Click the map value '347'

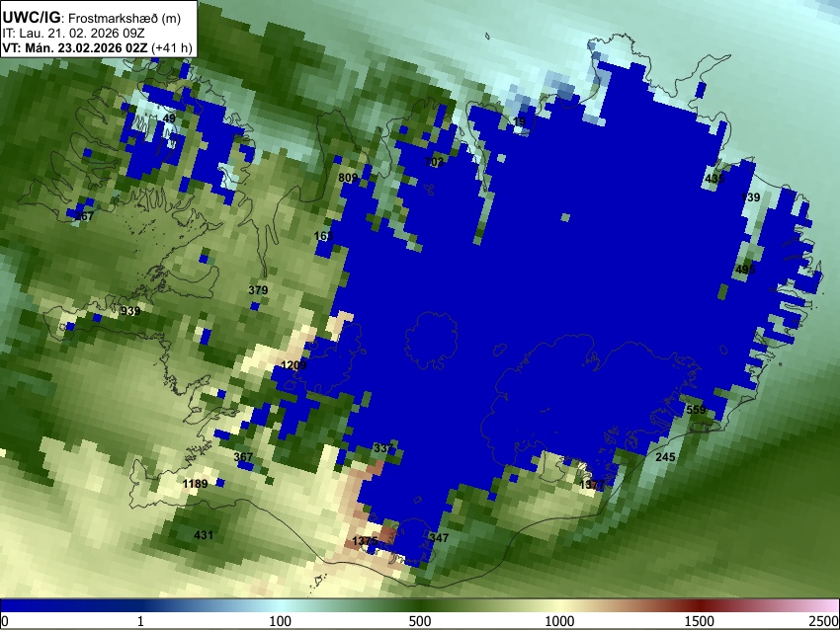click(x=439, y=538)
